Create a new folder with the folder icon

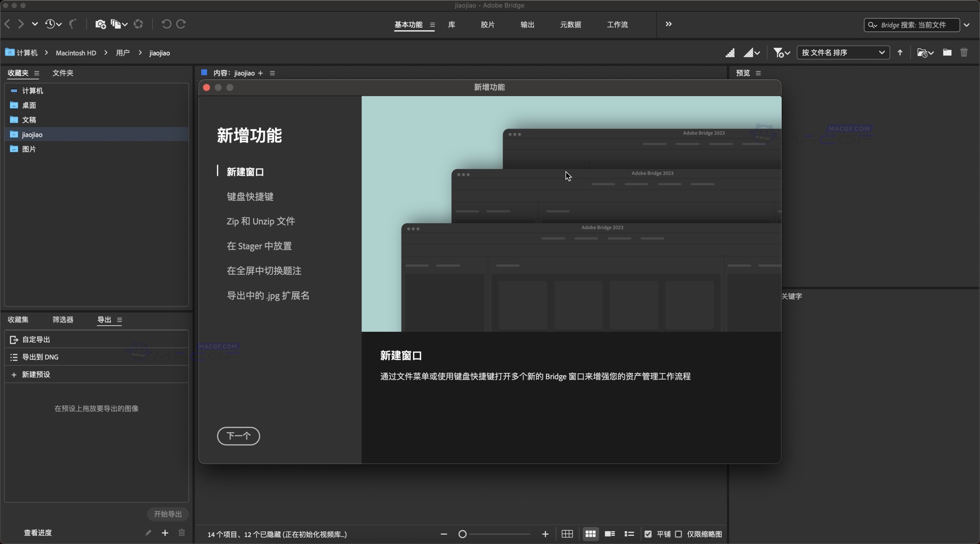[x=947, y=53]
